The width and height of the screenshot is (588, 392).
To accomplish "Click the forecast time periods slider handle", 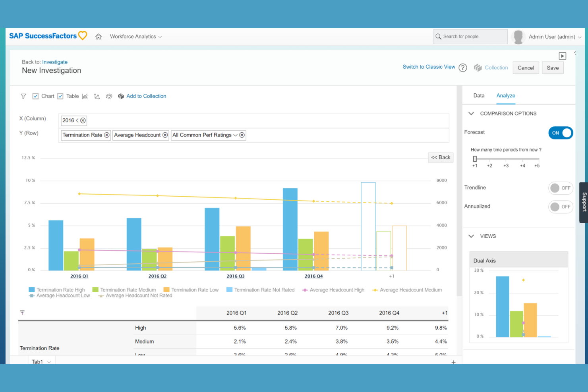I will [x=475, y=159].
